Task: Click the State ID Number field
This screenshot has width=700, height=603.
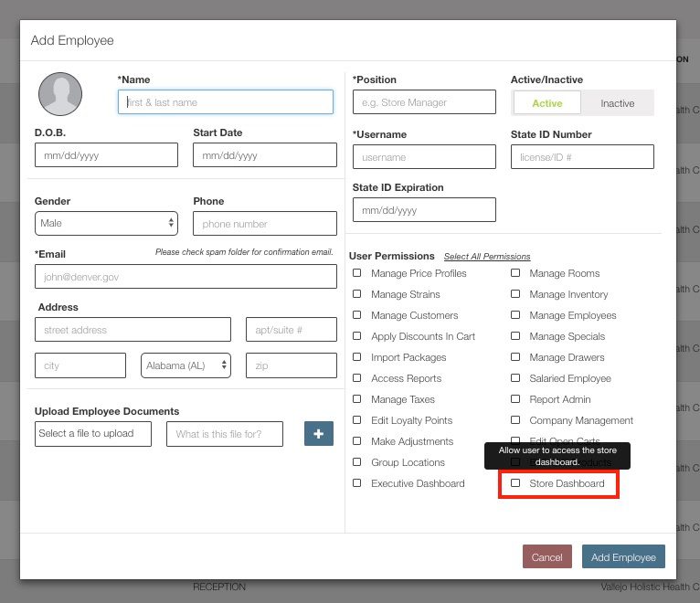Action: pyautogui.click(x=582, y=157)
